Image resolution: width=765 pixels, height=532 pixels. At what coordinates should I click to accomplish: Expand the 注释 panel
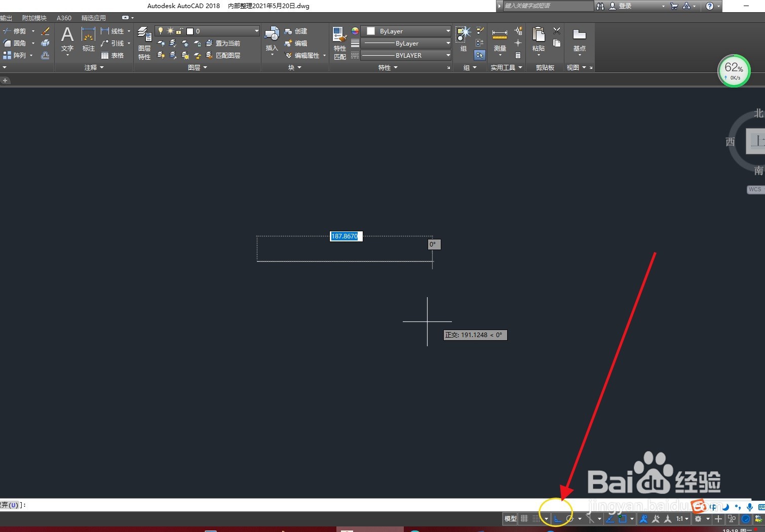[94, 67]
